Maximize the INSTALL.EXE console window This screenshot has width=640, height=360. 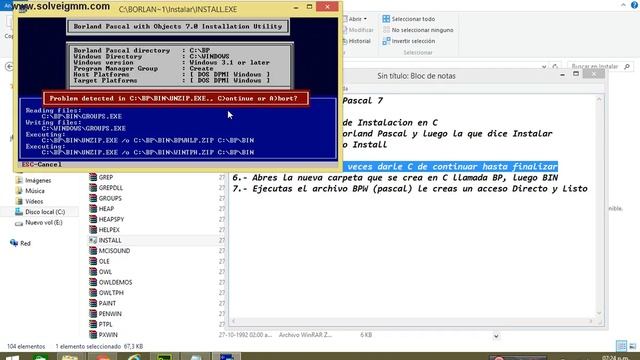309,7
